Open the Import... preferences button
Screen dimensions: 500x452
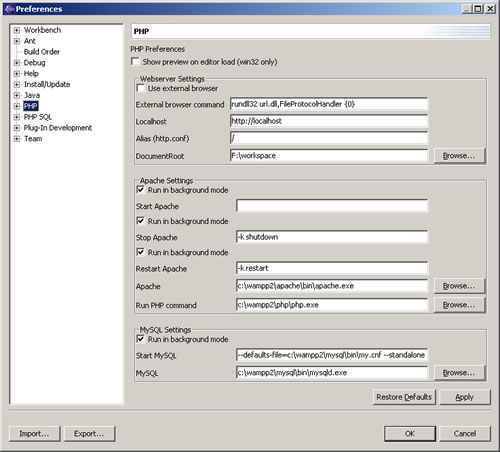[34, 433]
